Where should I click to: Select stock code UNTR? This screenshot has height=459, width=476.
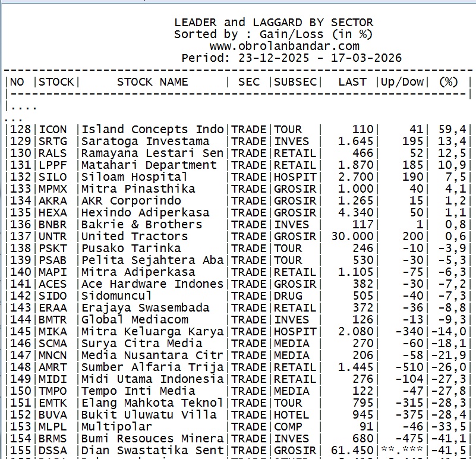(x=52, y=236)
